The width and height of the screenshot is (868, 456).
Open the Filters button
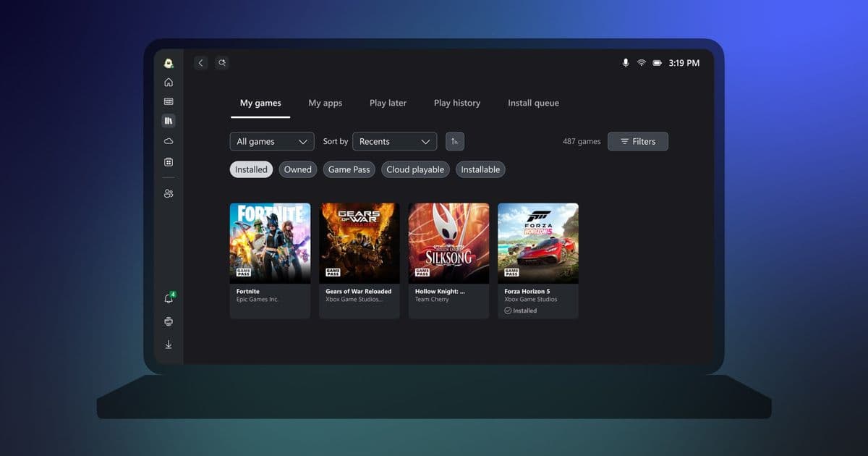637,141
